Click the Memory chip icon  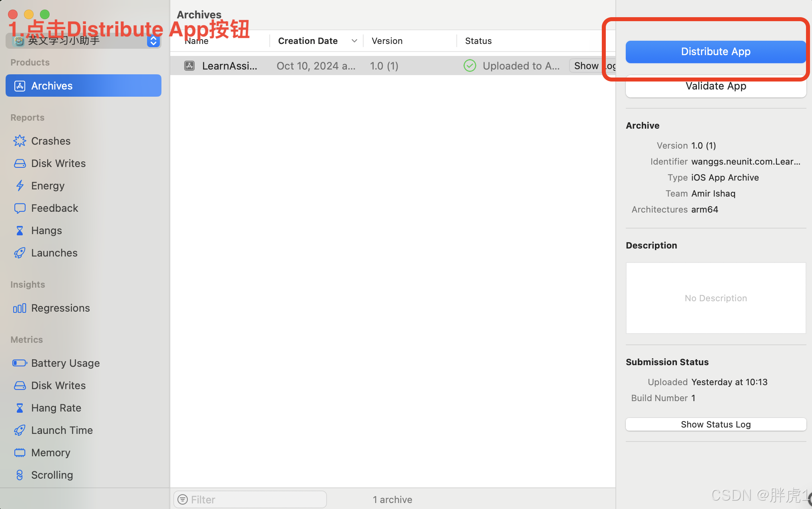click(20, 453)
